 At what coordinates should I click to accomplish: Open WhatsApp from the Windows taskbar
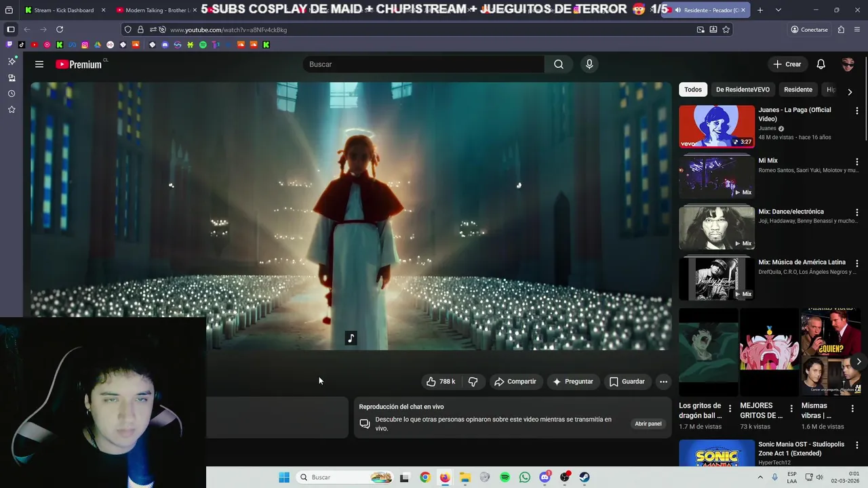pos(524,477)
